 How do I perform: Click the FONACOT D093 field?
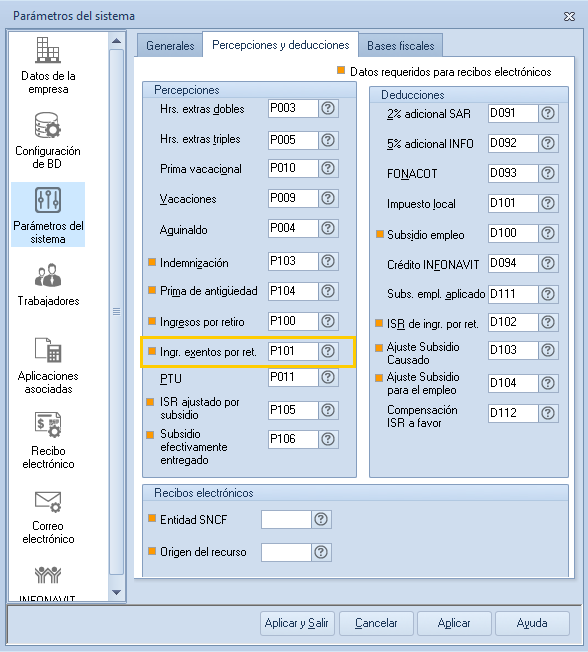pyautogui.click(x=513, y=173)
